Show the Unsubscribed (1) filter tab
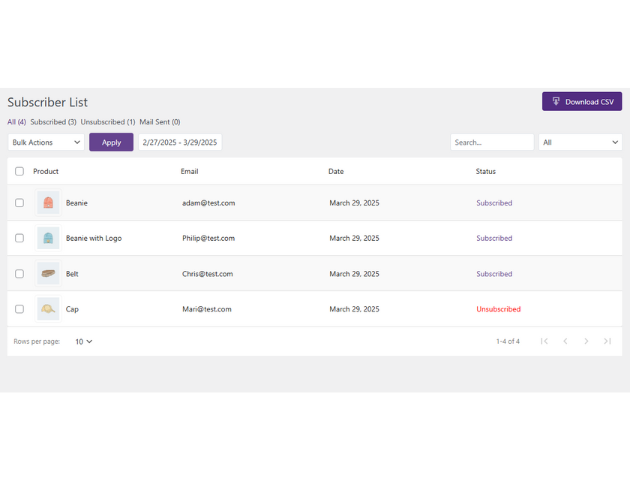Viewport: 634px width, 480px height. 108,122
